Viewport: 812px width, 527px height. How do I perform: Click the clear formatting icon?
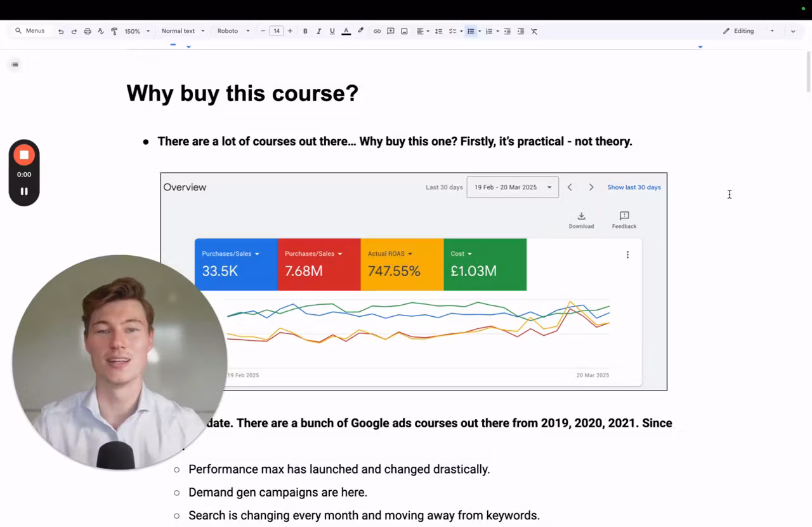click(534, 30)
